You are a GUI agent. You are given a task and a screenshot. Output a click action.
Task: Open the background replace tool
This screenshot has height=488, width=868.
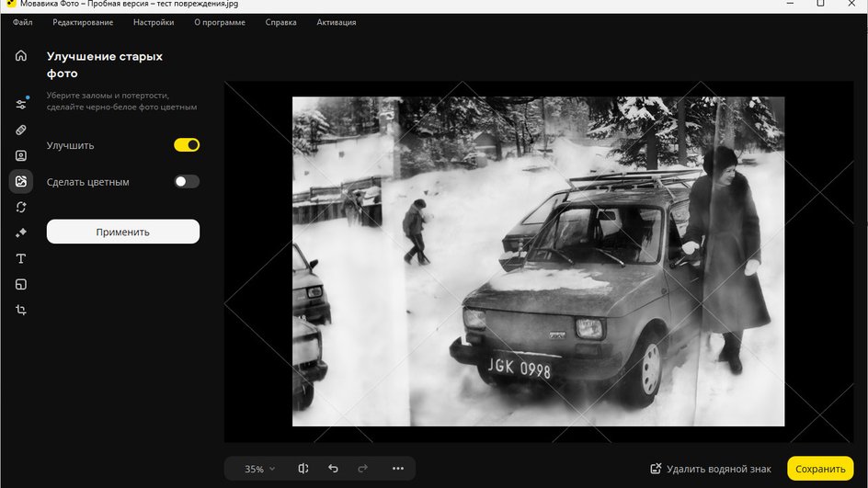point(21,207)
